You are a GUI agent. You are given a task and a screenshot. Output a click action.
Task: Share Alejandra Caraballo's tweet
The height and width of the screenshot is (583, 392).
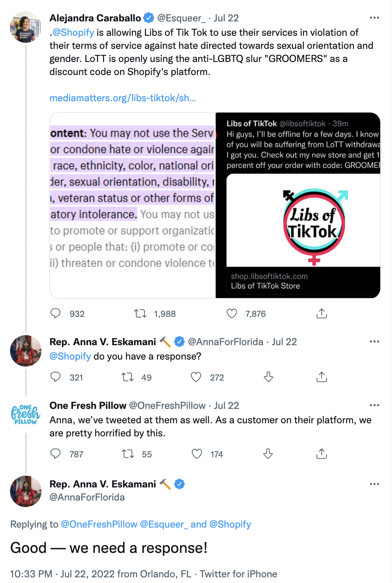[322, 313]
